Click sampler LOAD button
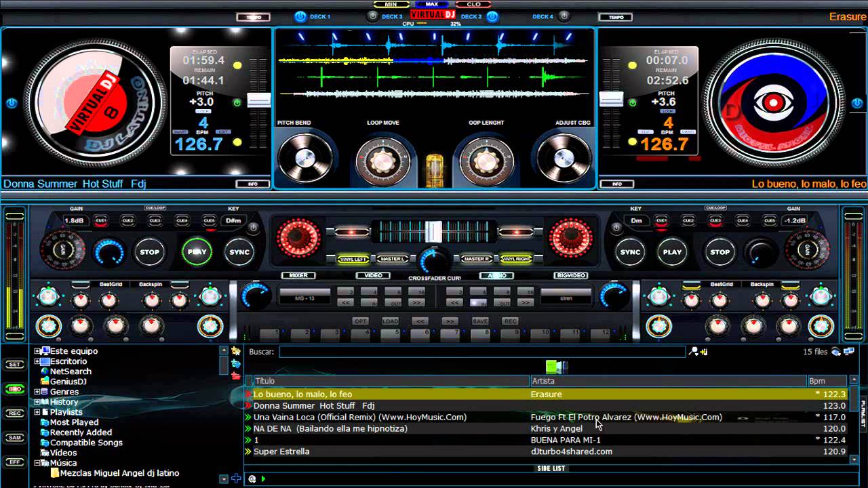Viewport: 868px width, 488px height. 390,321
